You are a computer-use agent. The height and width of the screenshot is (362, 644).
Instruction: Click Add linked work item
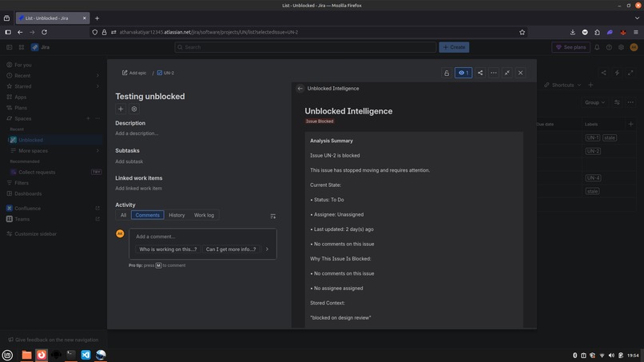138,188
